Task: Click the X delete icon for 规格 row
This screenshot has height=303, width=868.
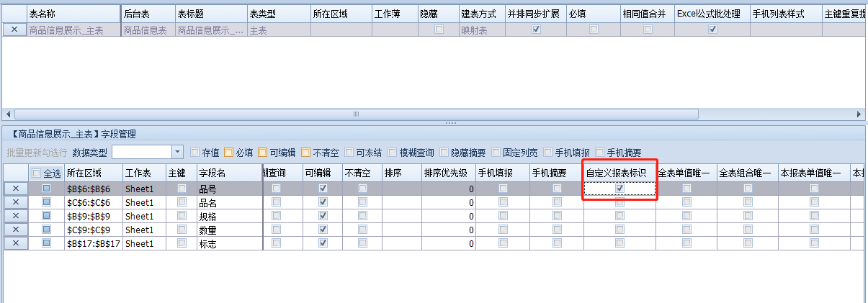Action: (15, 216)
